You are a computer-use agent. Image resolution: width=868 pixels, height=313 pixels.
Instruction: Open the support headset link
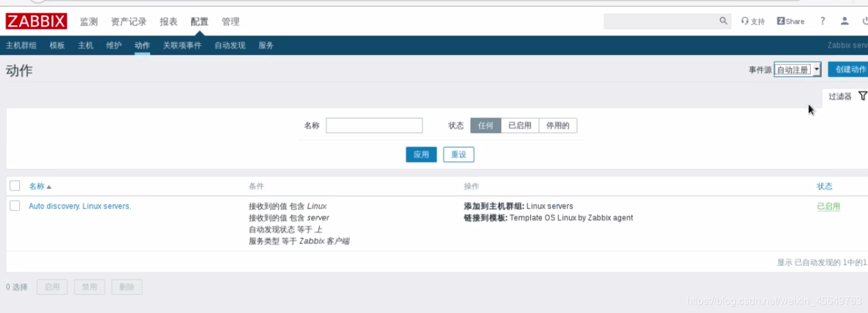click(x=753, y=21)
